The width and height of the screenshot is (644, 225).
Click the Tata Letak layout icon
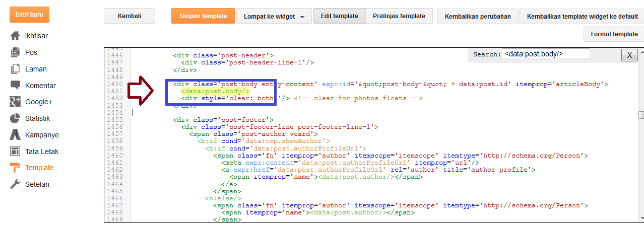15,151
